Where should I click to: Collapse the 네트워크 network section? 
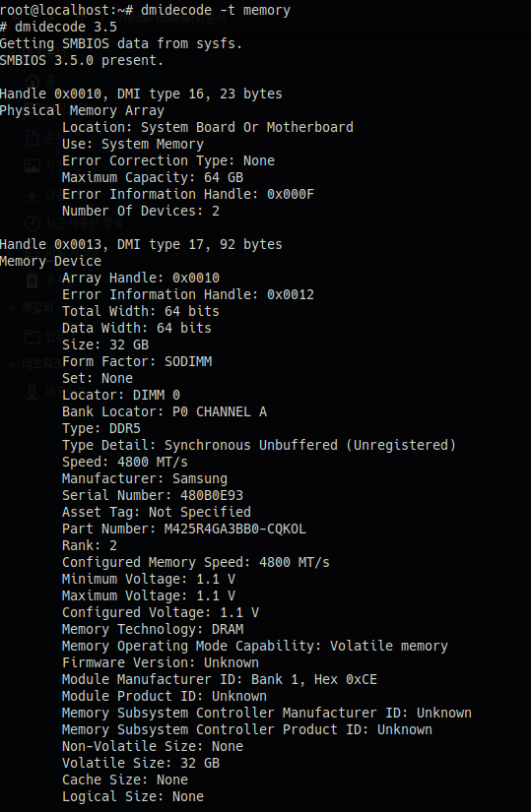click(x=12, y=365)
